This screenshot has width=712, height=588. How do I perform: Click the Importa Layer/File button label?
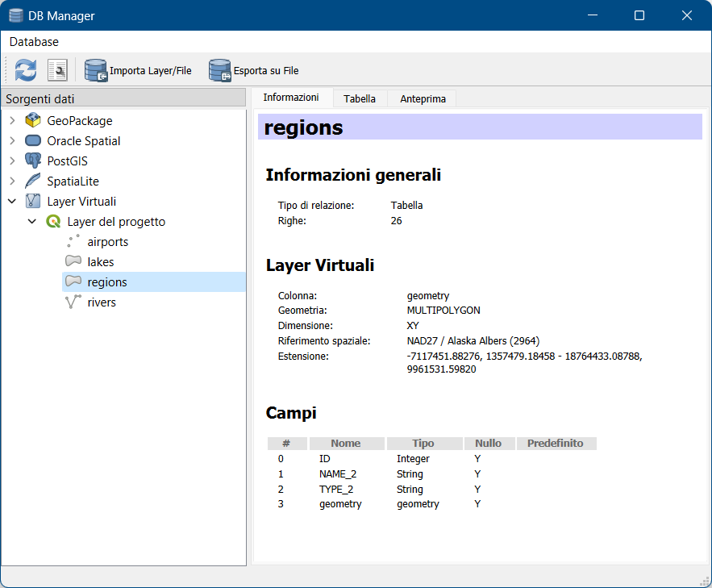click(x=150, y=71)
